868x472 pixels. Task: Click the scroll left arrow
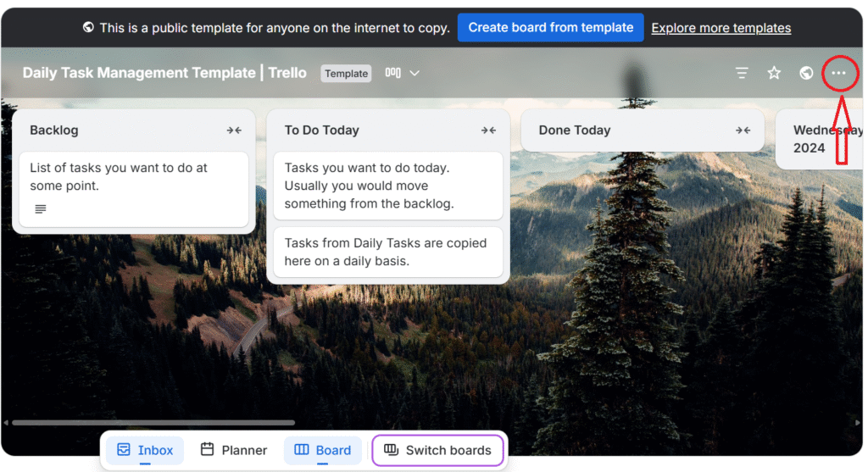[x=6, y=423]
